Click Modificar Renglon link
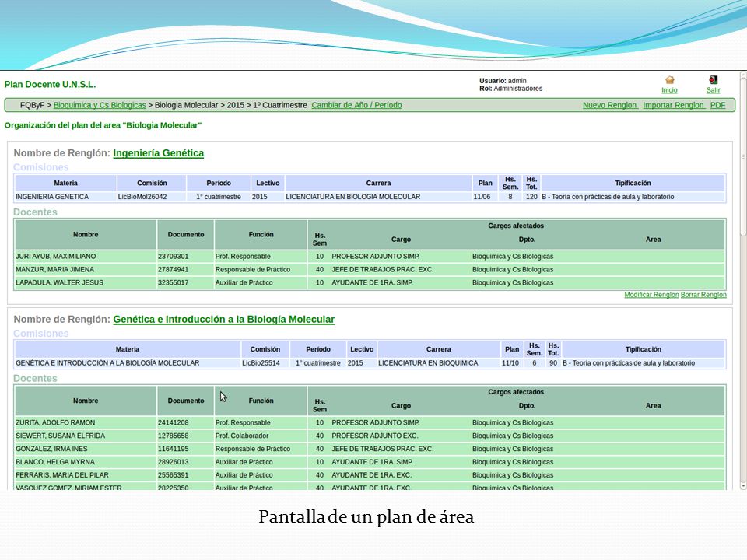Screen dimensions: 747x560 tap(651, 295)
